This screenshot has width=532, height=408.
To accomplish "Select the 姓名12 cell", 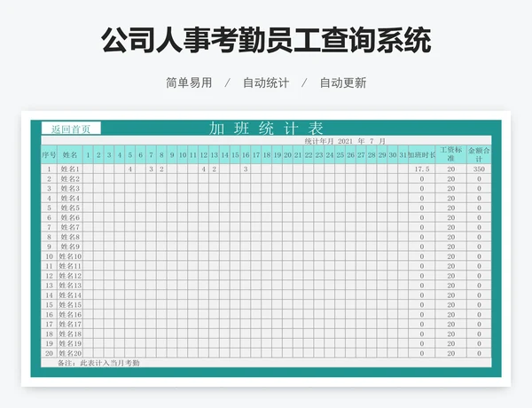I will 70,276.
